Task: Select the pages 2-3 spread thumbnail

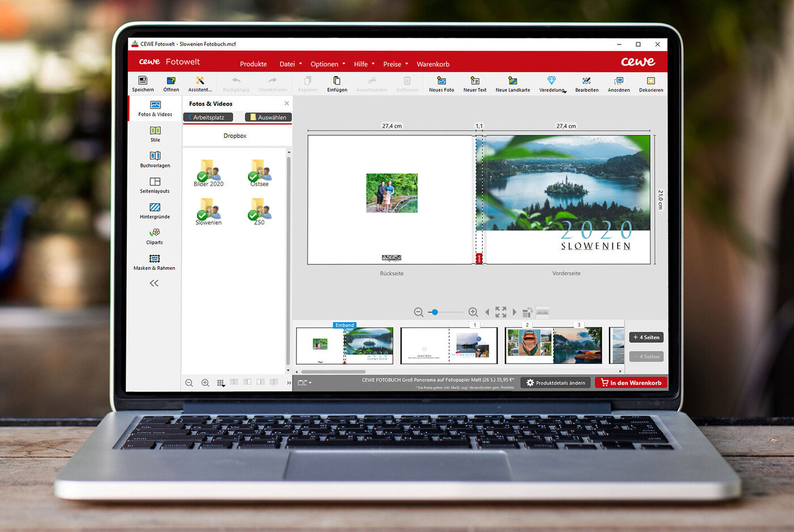Action: tap(554, 345)
